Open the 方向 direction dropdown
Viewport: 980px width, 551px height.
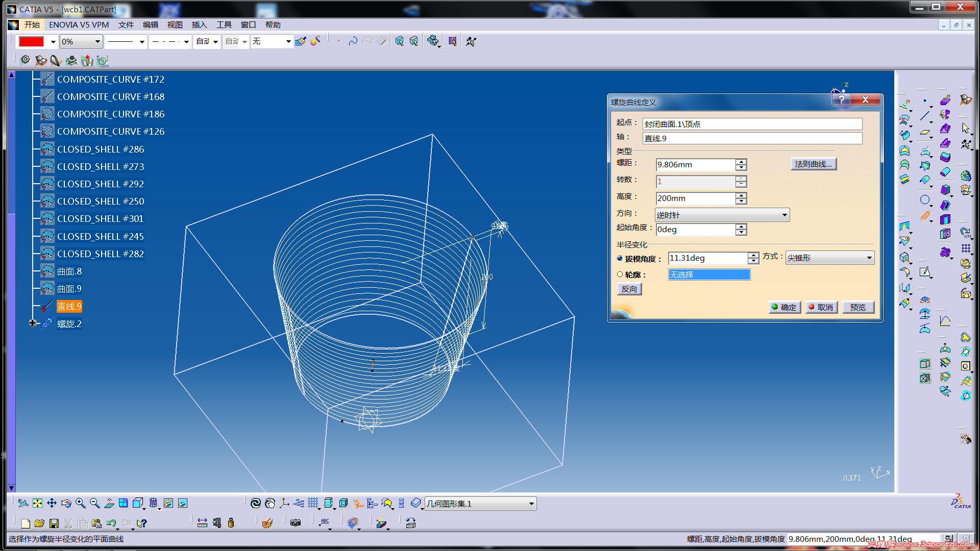pyautogui.click(x=722, y=215)
